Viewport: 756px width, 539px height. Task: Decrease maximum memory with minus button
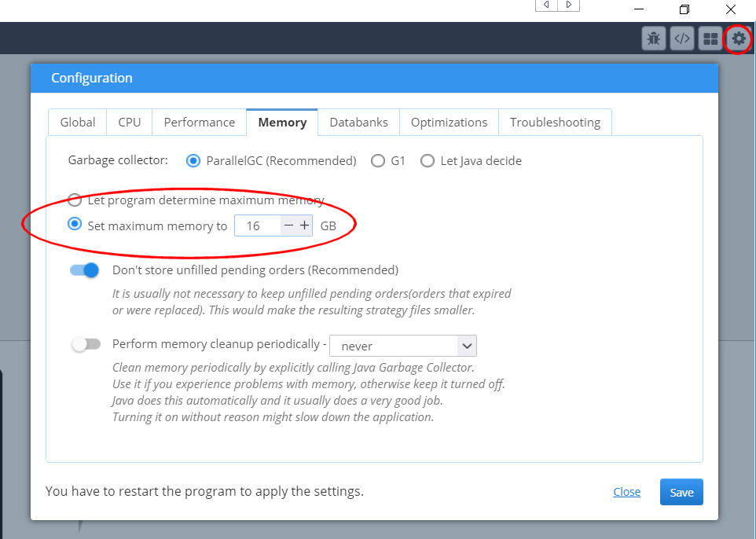(x=288, y=225)
